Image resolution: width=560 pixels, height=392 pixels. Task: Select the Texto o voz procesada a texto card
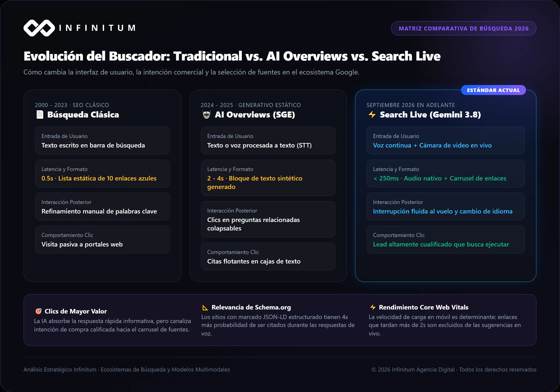268,140
